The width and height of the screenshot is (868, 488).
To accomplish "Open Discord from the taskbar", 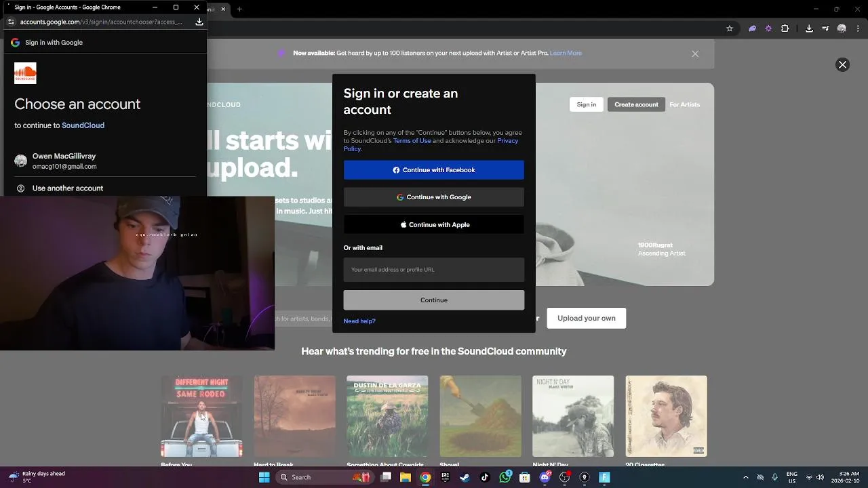I will tap(545, 477).
